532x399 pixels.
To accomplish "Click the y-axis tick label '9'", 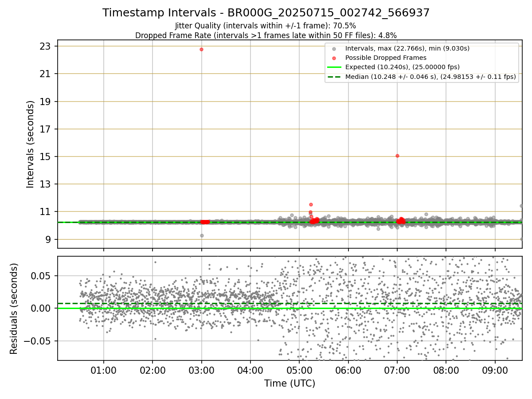I will tap(49, 239).
